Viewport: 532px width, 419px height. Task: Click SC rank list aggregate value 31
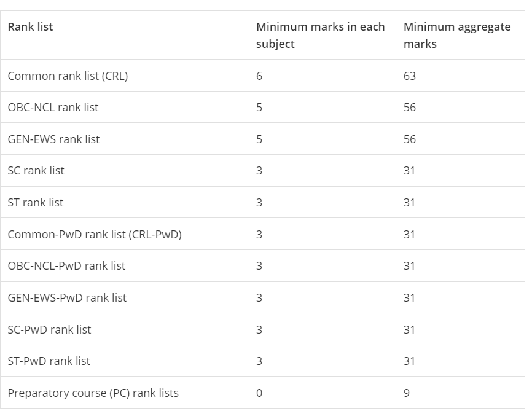click(x=410, y=171)
